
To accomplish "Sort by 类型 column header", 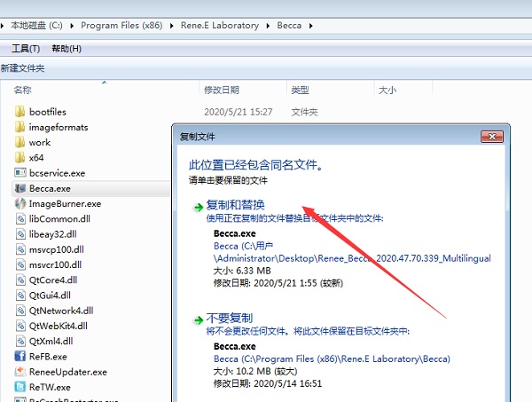I will pos(301,90).
